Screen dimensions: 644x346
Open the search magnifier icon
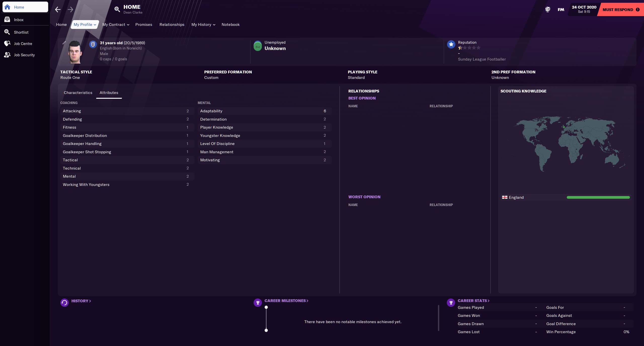117,10
